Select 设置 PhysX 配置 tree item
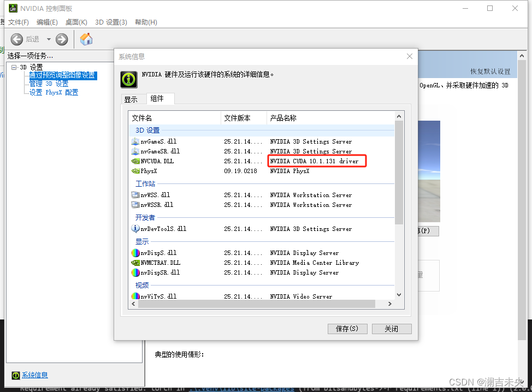Screen dimensions: 532x392 tap(54, 93)
